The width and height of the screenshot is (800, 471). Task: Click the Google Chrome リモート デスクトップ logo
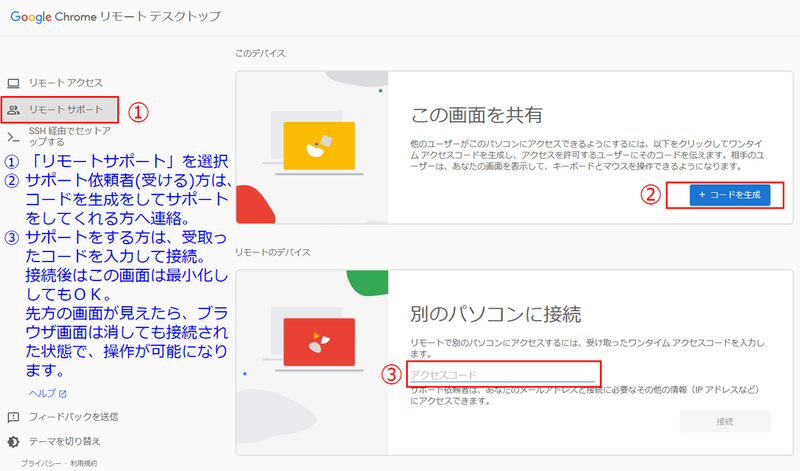115,16
